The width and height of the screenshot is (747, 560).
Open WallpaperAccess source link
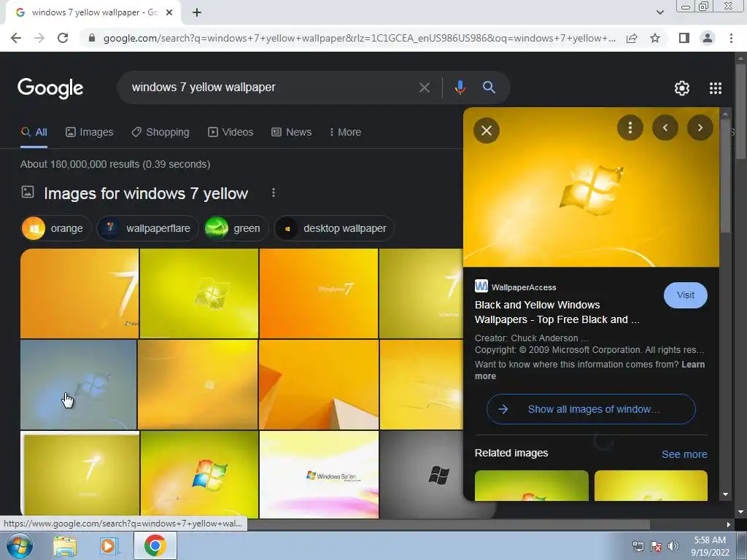[x=516, y=287]
